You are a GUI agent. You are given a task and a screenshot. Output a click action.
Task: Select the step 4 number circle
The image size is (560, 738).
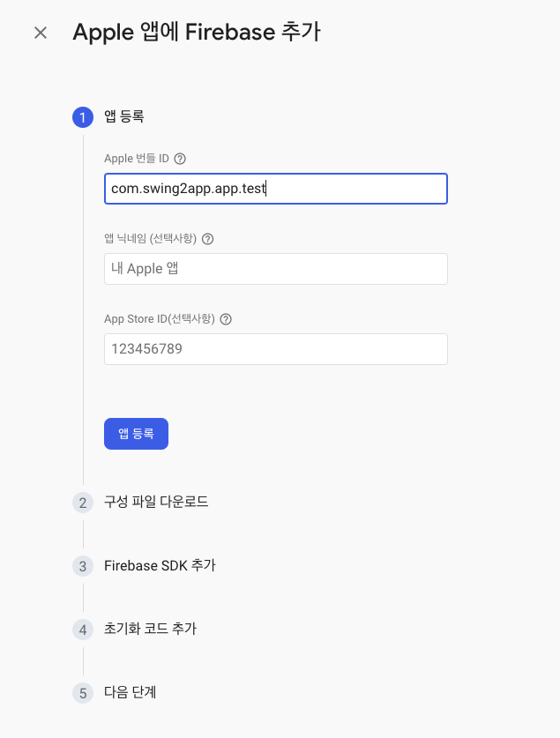point(83,630)
